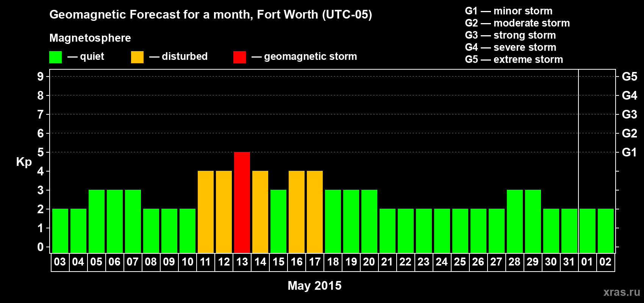644x303 pixels.
Task: Click the '— disturbed' legend label
Action: click(178, 56)
